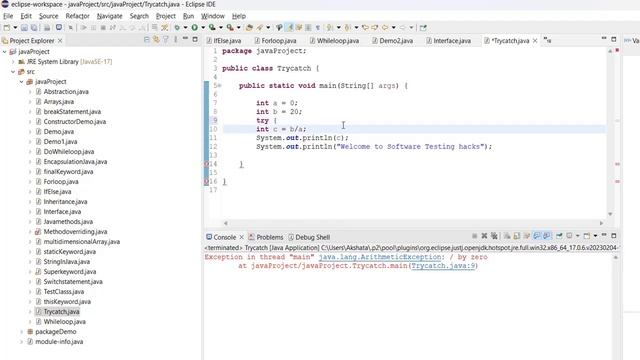
Task: Open the Run configurations dropdown arrow
Action: [x=203, y=27]
